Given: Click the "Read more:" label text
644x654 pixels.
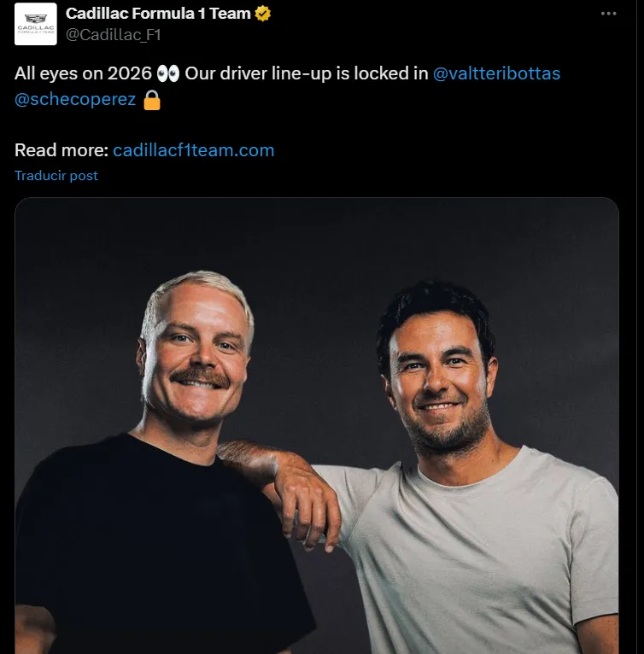Looking at the screenshot, I should point(61,150).
